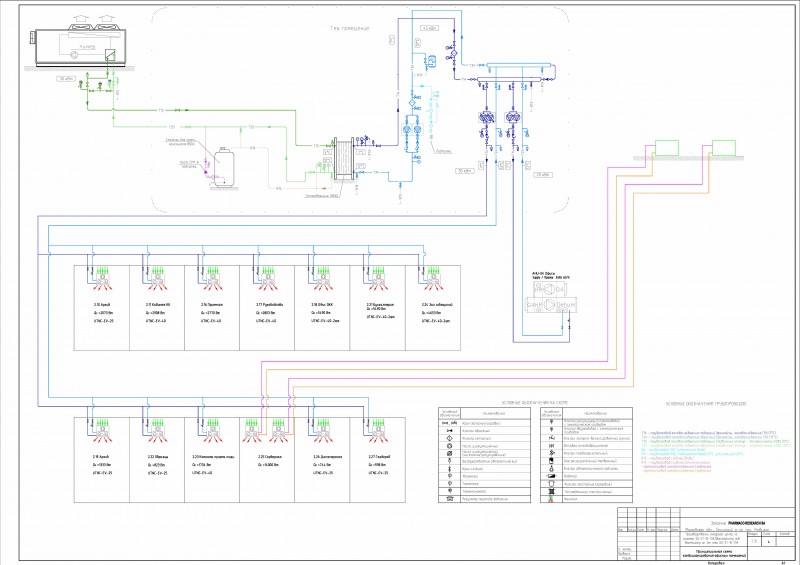Click the anti-vibration insert symbol in legend
Viewport: 800px width, 565px height.
[x=552, y=446]
